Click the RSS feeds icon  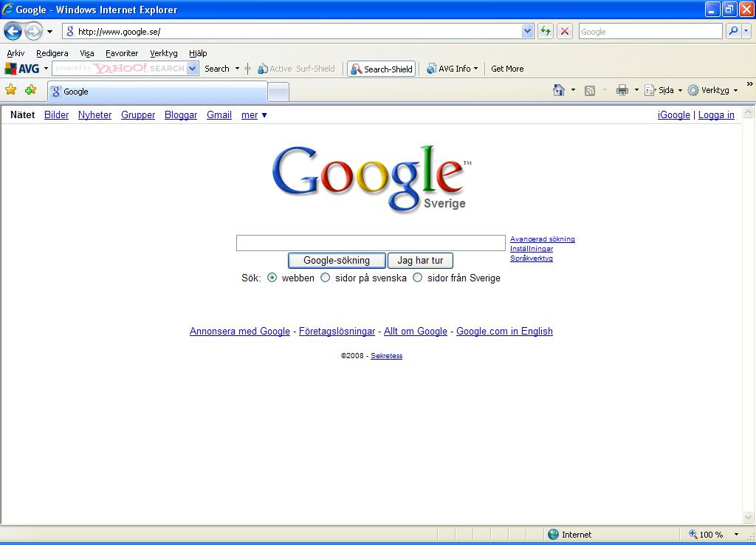click(590, 91)
